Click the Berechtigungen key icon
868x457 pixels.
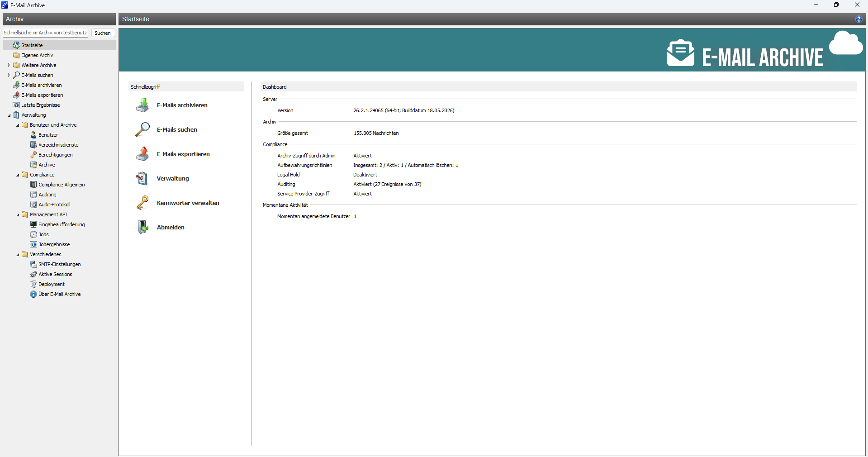coord(33,155)
